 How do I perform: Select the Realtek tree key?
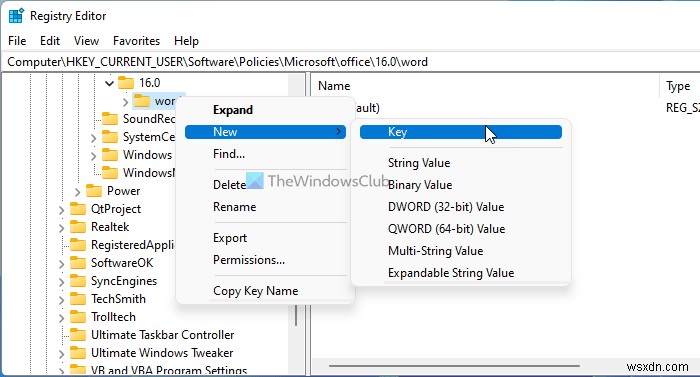coord(110,227)
